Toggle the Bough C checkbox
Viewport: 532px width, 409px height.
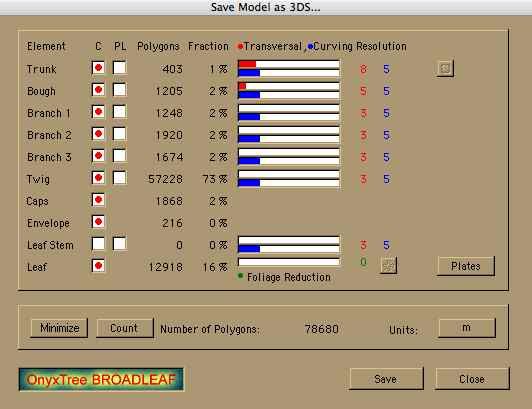(x=98, y=90)
